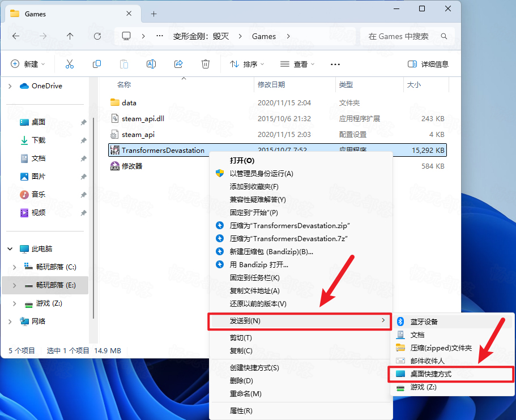This screenshot has height=420, width=516.
Task: Click the search magnifier icon
Action: [444, 36]
